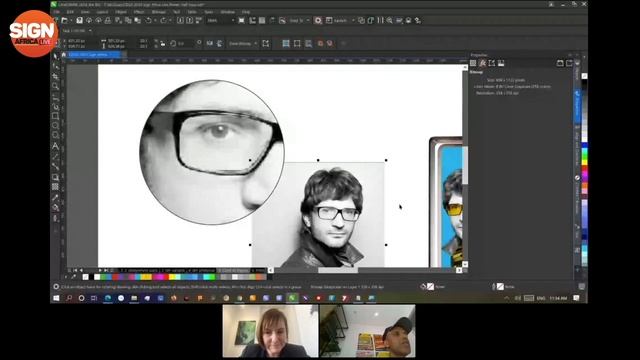Viewport: 640px width, 360px height.
Task: Select the Rectangle tool
Action: pyautogui.click(x=56, y=116)
